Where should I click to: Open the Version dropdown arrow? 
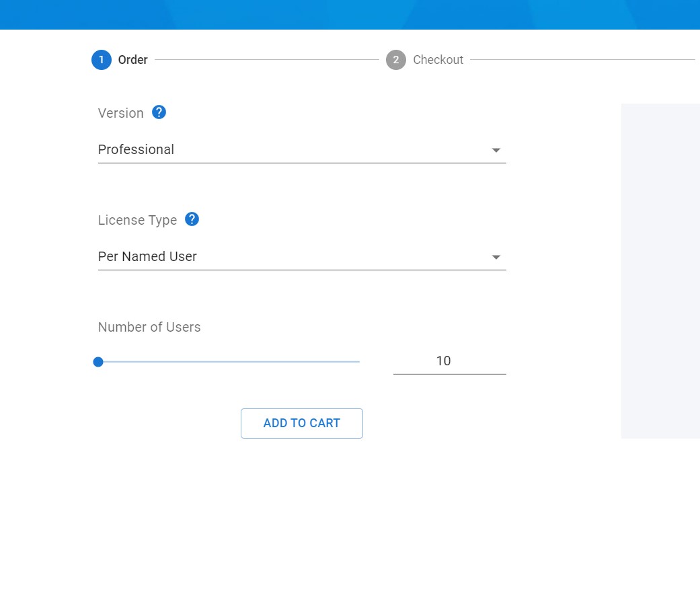(x=496, y=150)
